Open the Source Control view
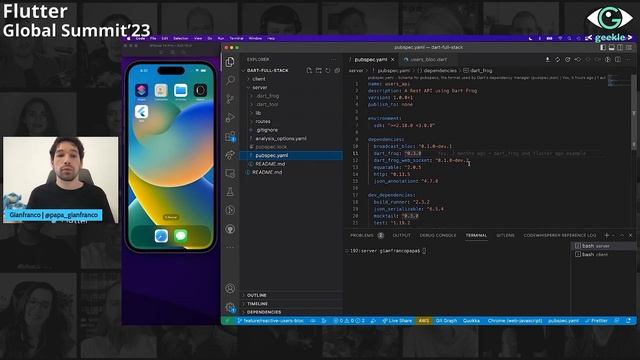The height and width of the screenshot is (360, 640). [230, 99]
